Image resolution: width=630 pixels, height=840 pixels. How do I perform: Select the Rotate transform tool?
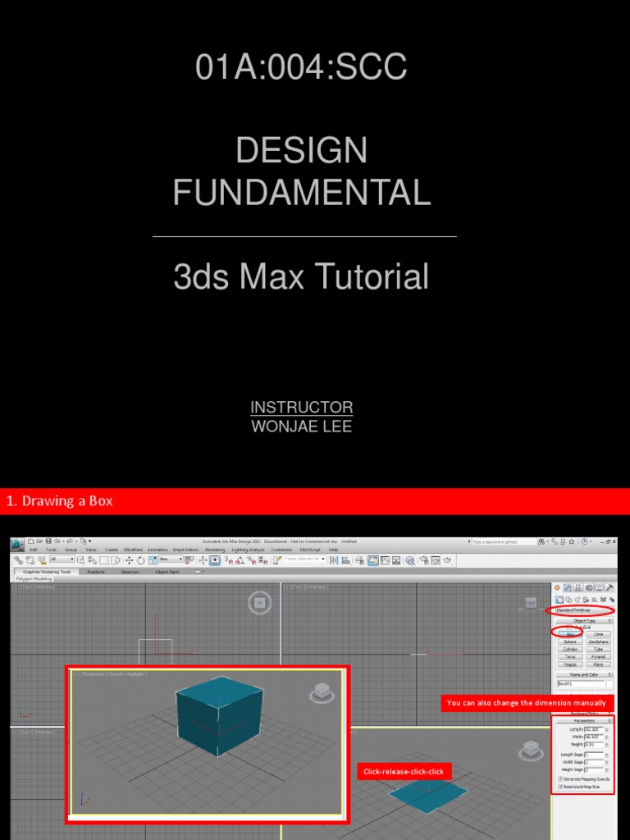click(140, 560)
